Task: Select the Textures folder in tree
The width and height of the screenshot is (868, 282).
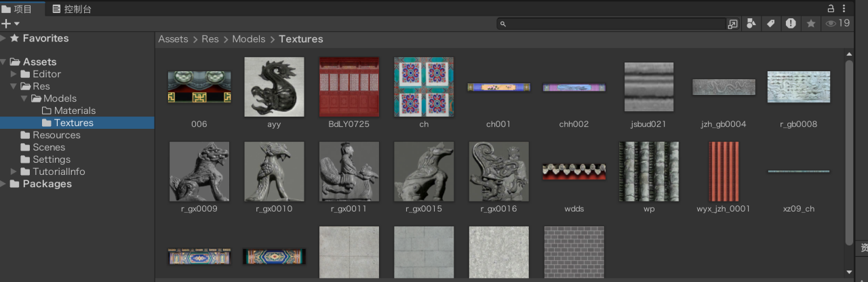Action: pyautogui.click(x=77, y=123)
